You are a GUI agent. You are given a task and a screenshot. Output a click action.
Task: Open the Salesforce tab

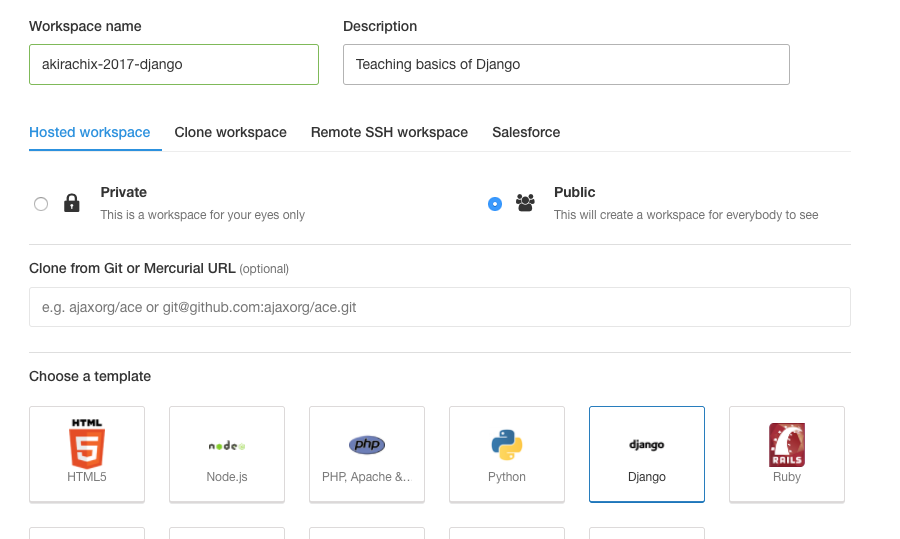[x=526, y=132]
